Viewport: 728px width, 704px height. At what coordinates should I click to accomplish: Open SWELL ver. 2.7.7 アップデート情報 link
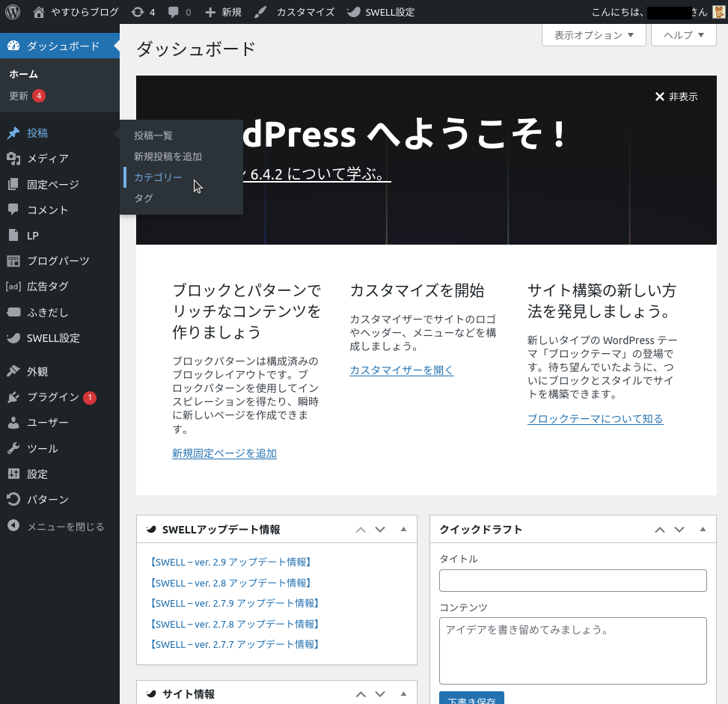point(234,645)
